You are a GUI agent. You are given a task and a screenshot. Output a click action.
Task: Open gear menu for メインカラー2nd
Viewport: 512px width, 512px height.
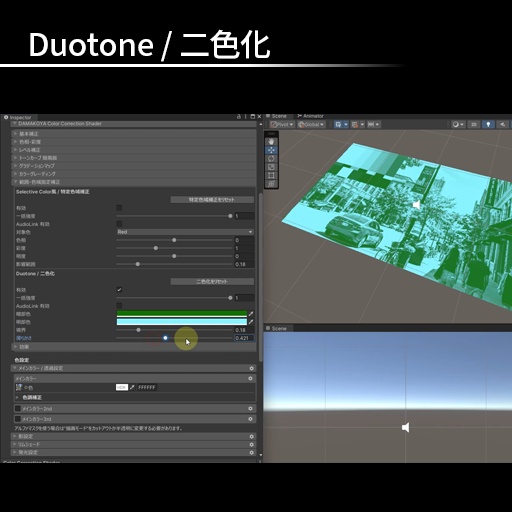pyautogui.click(x=250, y=408)
